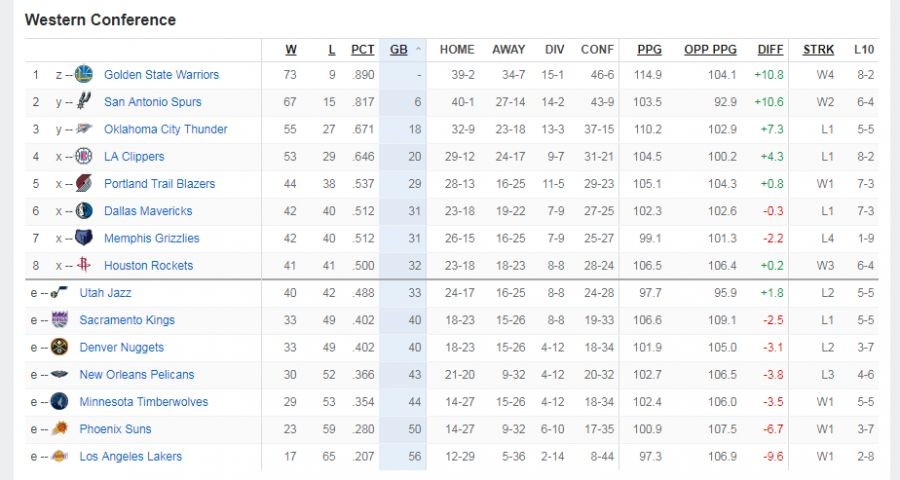Sort standings by DIFF column
Screen dimensions: 900x480
pyautogui.click(x=770, y=49)
